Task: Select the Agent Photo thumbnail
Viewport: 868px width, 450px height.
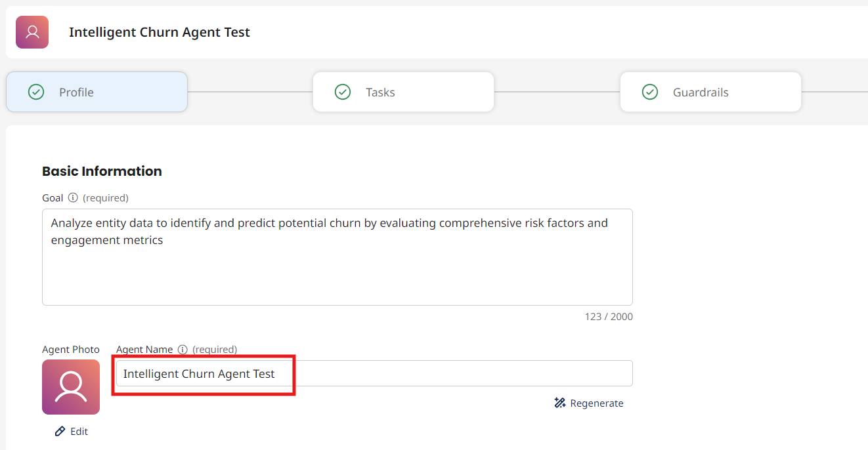Action: pyautogui.click(x=71, y=387)
